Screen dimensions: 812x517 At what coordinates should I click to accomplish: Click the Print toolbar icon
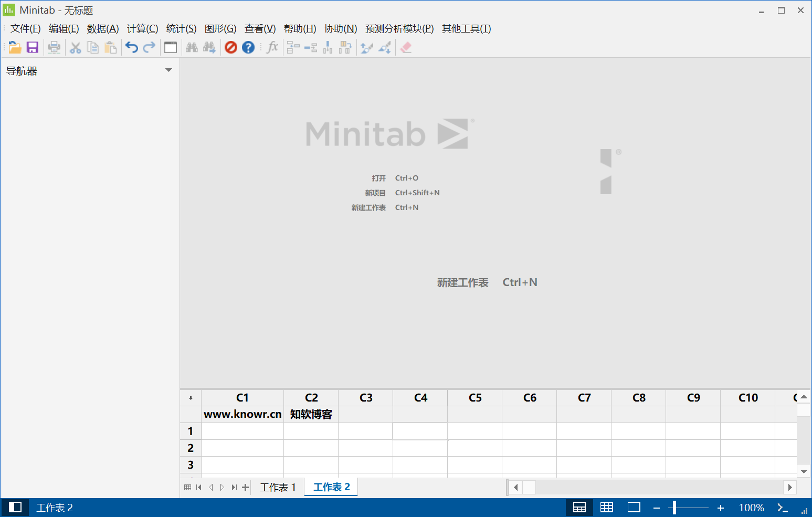(x=54, y=48)
